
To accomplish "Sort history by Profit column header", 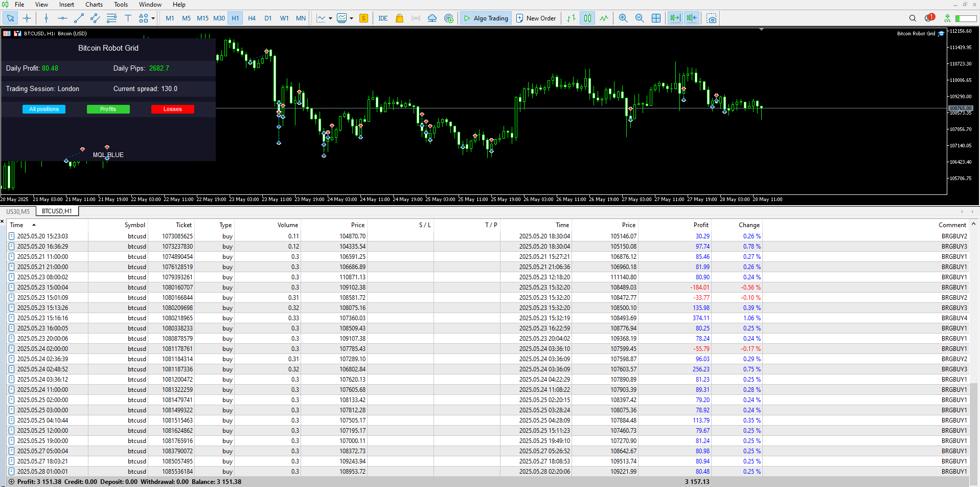I will [x=700, y=225].
